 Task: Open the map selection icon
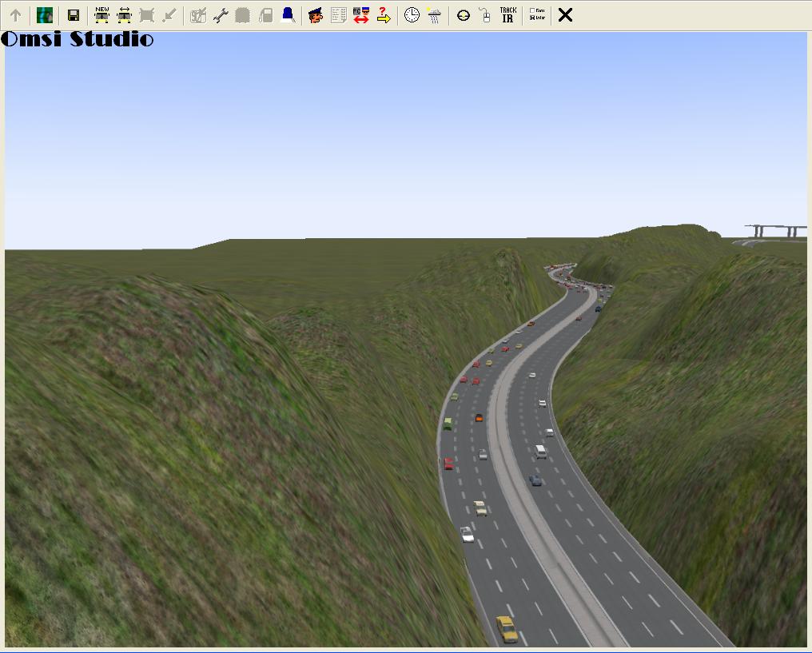tap(45, 15)
